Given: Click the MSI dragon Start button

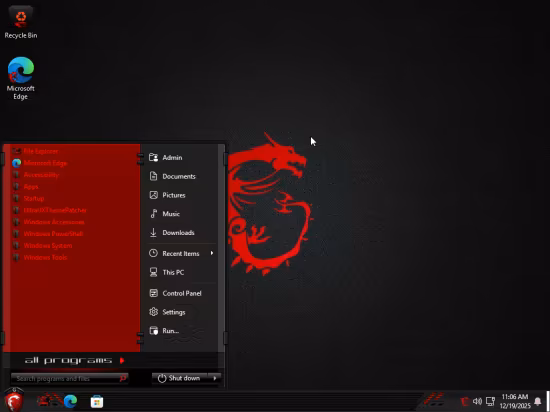Looking at the screenshot, I should pyautogui.click(x=14, y=400).
